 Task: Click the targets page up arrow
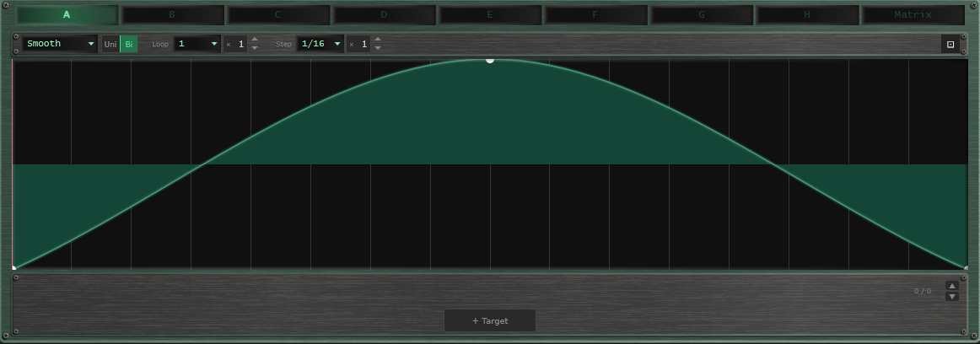(952, 286)
